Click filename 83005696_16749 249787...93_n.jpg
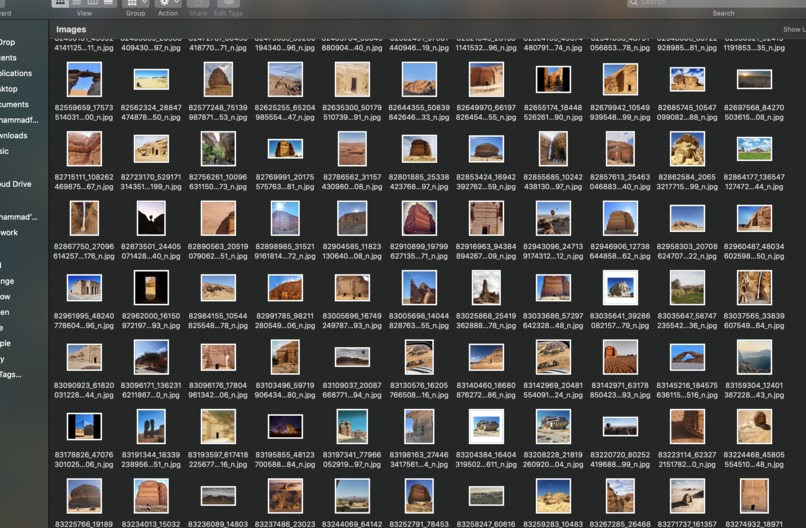Screen dimensions: 806x528 pos(352,321)
